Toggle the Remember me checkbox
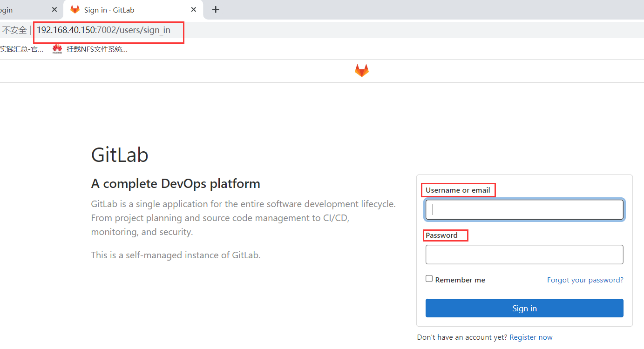The width and height of the screenshot is (644, 349). click(x=429, y=279)
